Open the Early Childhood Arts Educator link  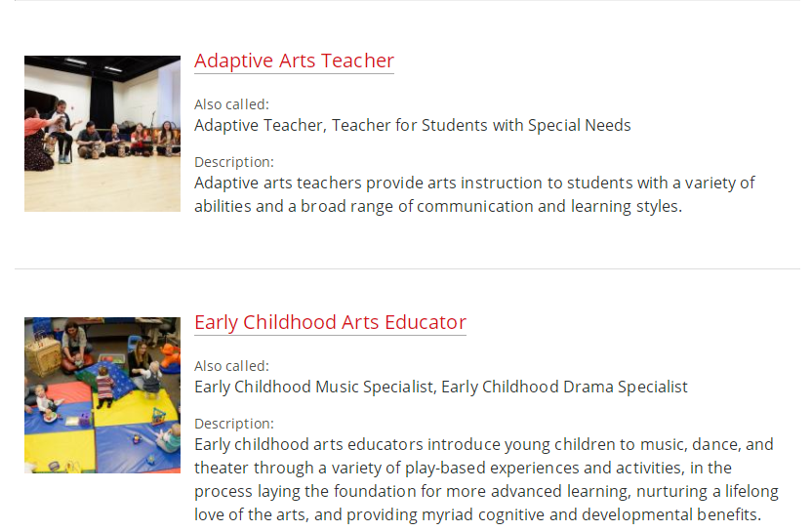click(331, 323)
